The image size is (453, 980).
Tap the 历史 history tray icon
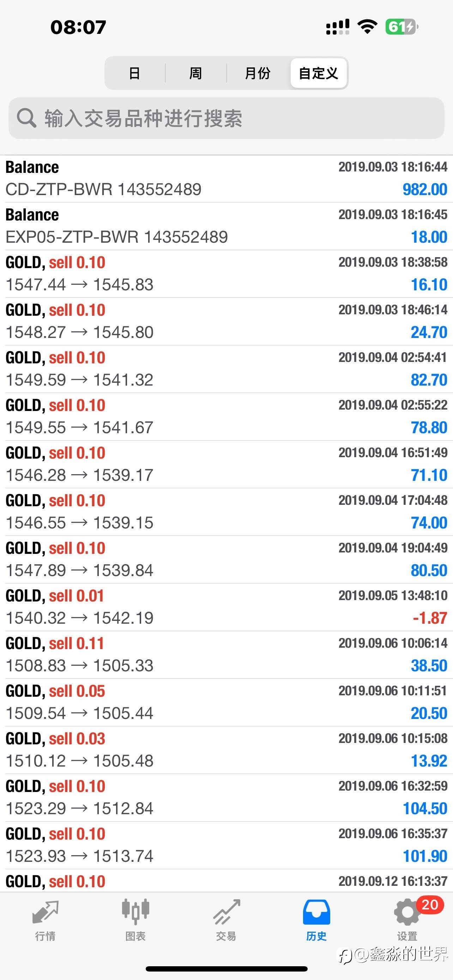[x=316, y=912]
